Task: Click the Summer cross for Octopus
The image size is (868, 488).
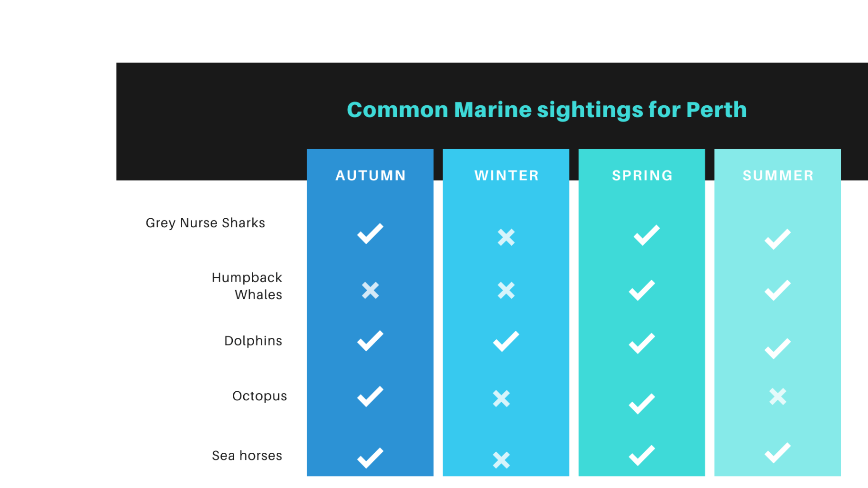Action: [x=777, y=396]
